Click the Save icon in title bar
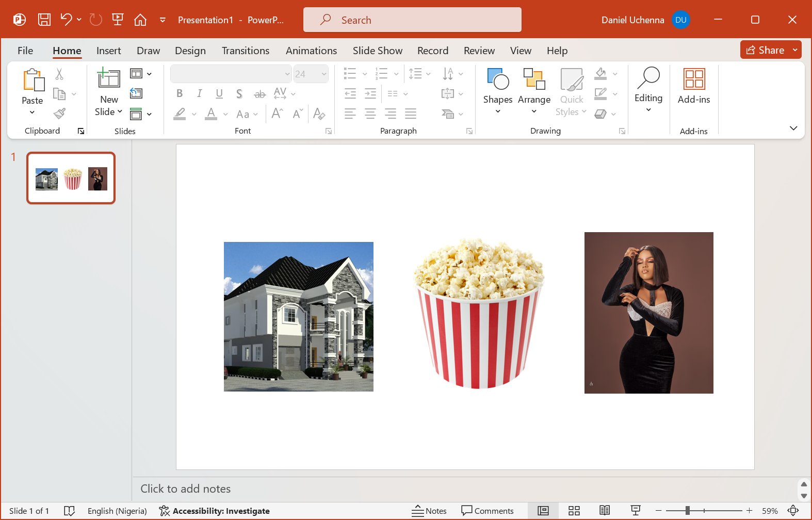Image resolution: width=812 pixels, height=520 pixels. [44, 20]
